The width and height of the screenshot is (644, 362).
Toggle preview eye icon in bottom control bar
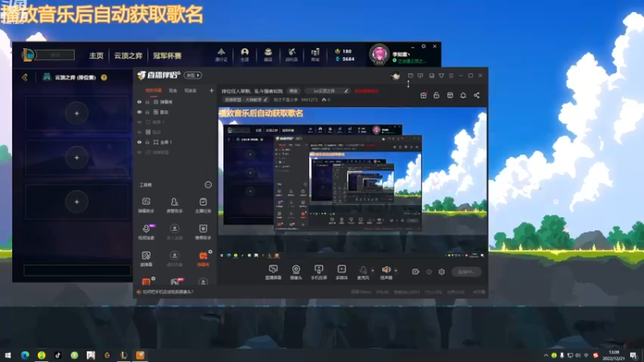click(x=429, y=272)
